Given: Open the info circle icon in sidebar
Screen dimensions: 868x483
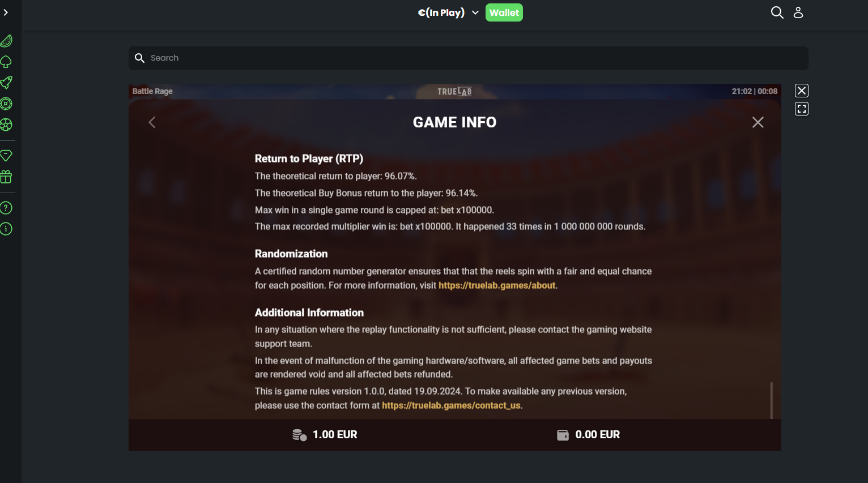Looking at the screenshot, I should click(6, 229).
